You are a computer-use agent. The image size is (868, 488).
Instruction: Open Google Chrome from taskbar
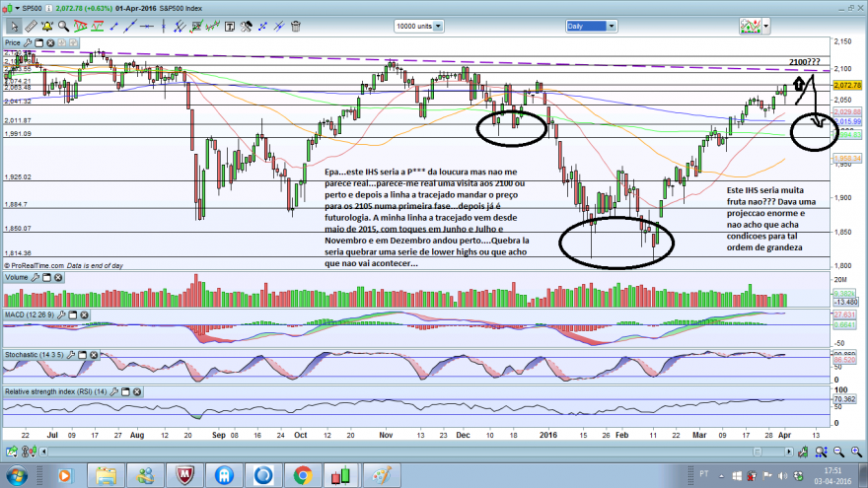(302, 475)
